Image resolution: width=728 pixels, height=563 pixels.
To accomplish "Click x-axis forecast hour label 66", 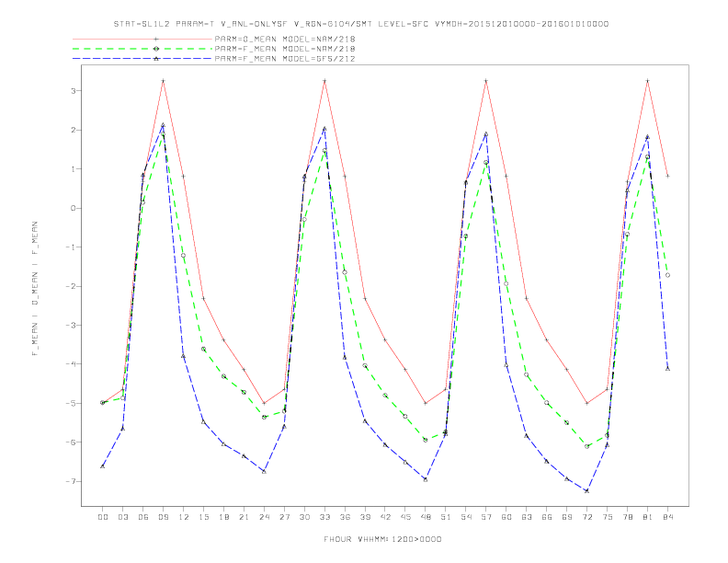I will pos(547,517).
